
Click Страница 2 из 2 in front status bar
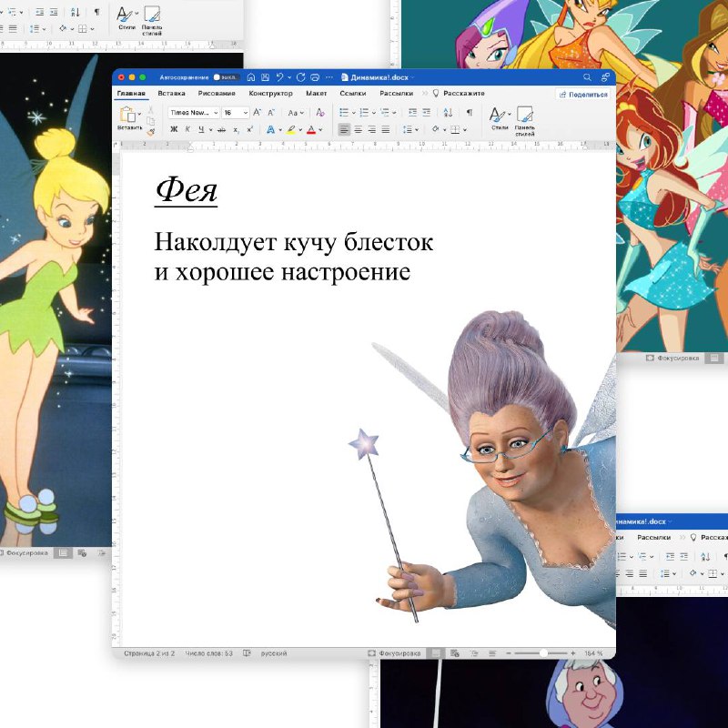pyautogui.click(x=149, y=653)
